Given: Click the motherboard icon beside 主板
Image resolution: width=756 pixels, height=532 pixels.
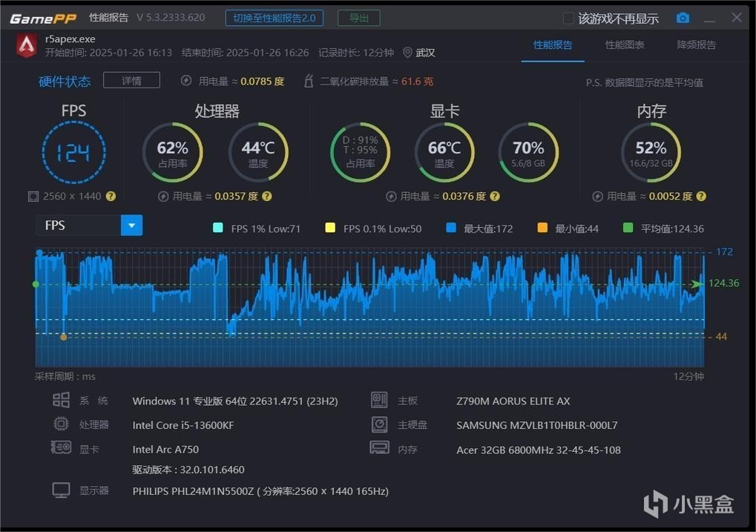Looking at the screenshot, I should (x=379, y=400).
